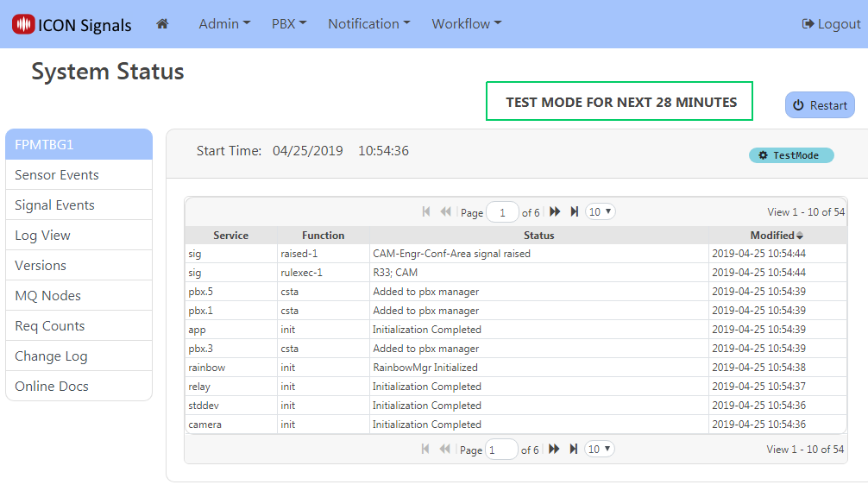This screenshot has width=868, height=491.
Task: Go to first page, bottom pager icon
Action: click(425, 449)
